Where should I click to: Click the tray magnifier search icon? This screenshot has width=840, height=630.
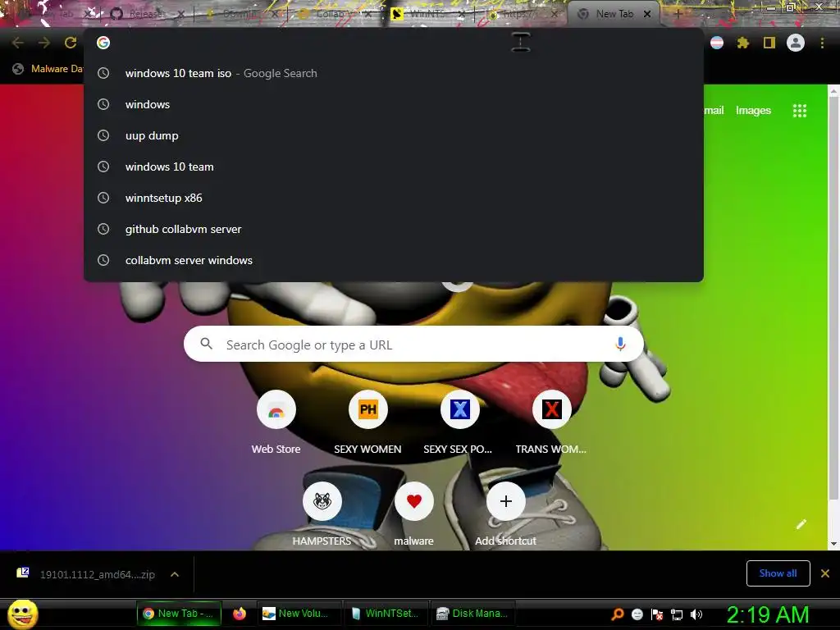coord(618,614)
